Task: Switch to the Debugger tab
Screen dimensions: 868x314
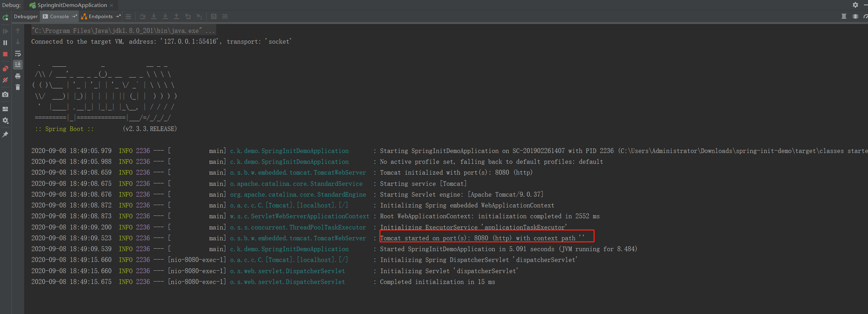Action: coord(26,16)
